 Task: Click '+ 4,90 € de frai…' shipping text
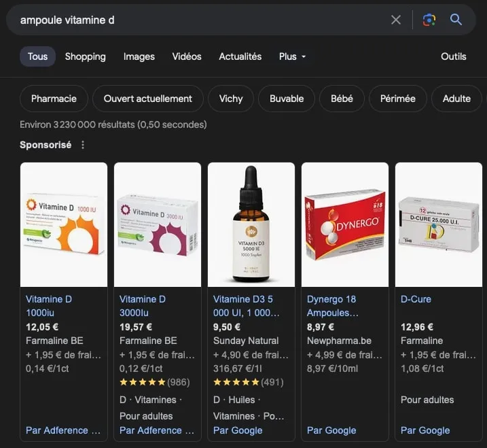(251, 355)
